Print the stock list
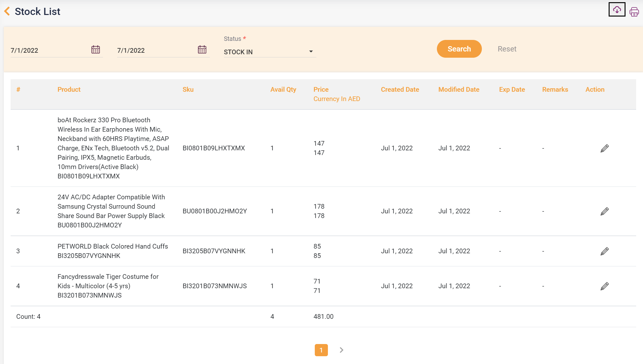This screenshot has width=643, height=364. [634, 12]
